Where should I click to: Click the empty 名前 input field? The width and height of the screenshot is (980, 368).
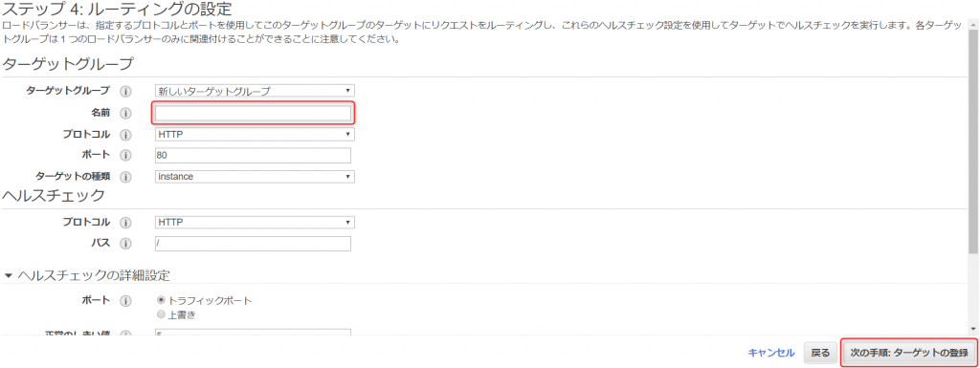point(253,113)
